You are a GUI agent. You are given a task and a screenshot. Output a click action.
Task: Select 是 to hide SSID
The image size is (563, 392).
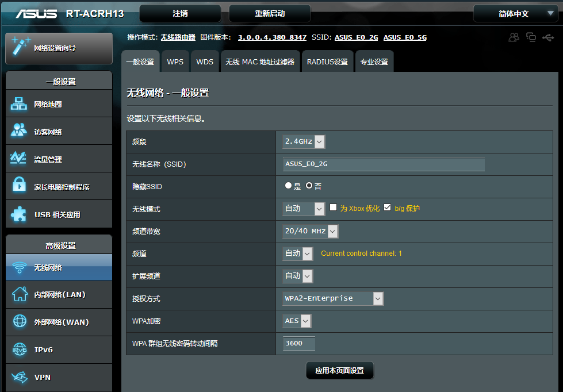(288, 186)
